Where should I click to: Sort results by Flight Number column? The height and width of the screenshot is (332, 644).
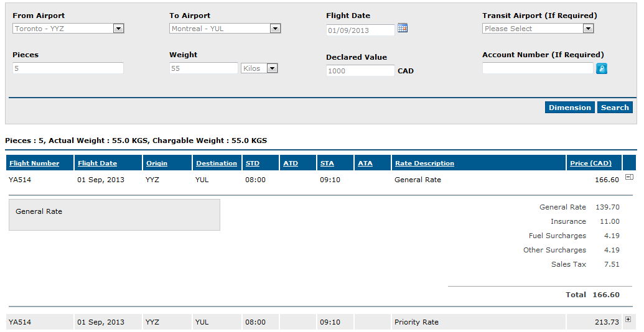[34, 164]
